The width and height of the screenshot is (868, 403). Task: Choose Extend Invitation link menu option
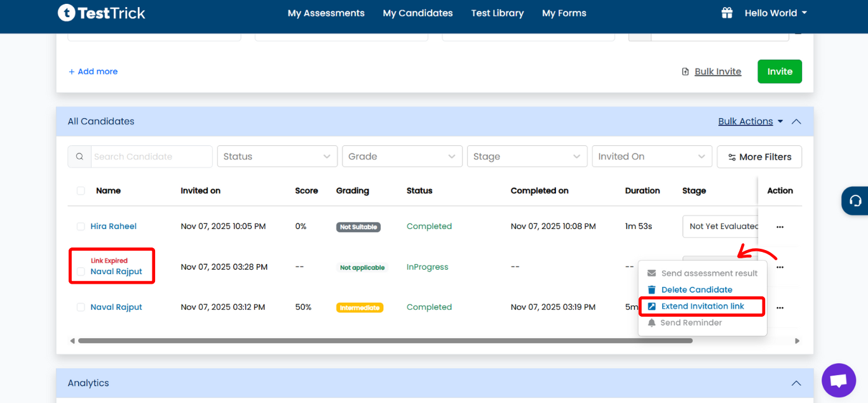pyautogui.click(x=703, y=307)
